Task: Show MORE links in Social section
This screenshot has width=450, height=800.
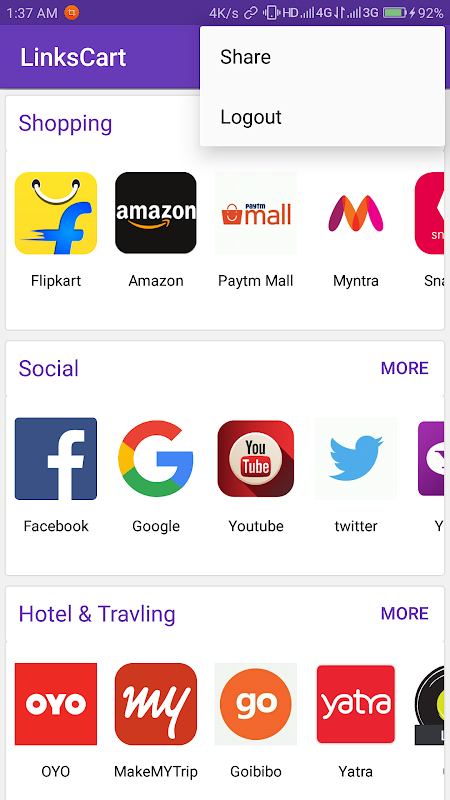Action: click(x=405, y=368)
